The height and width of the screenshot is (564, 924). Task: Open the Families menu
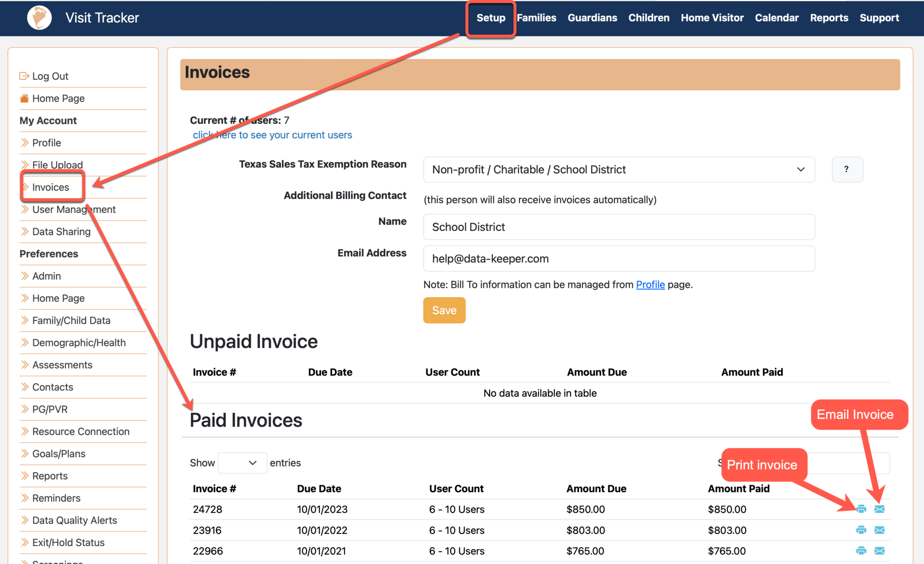[x=536, y=18]
